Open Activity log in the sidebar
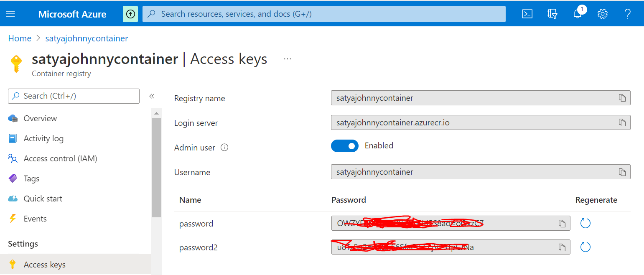 pyautogui.click(x=43, y=139)
